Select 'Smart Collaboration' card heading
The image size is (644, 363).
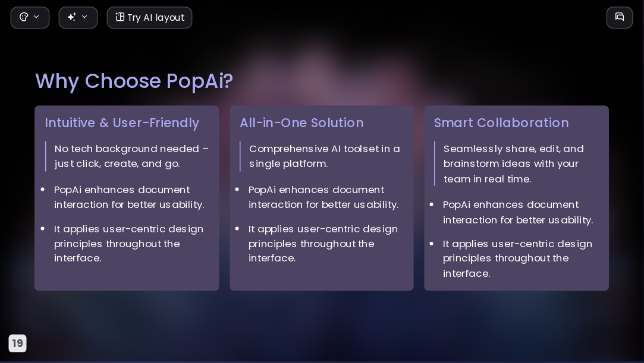(x=501, y=122)
